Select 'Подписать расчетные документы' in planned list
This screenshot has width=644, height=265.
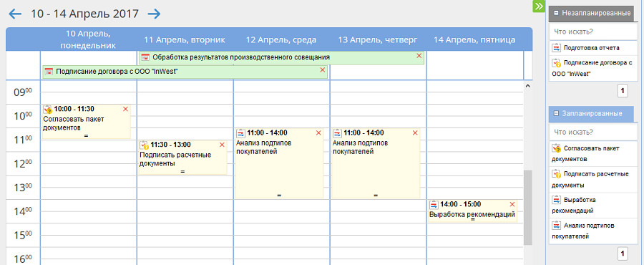click(593, 179)
